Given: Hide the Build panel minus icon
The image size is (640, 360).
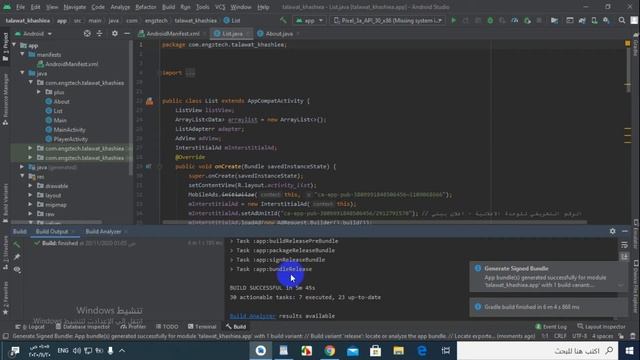Looking at the screenshot, I should [x=625, y=231].
